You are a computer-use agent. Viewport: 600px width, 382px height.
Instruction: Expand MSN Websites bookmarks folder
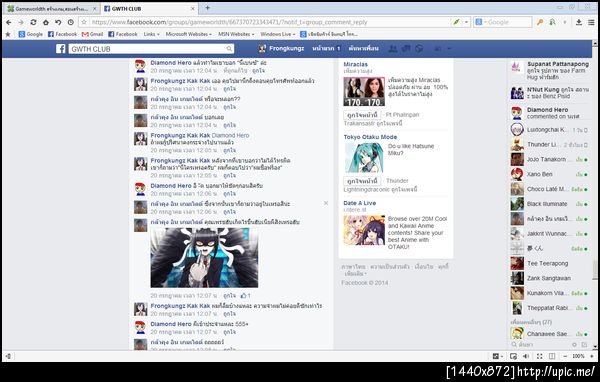(x=236, y=34)
